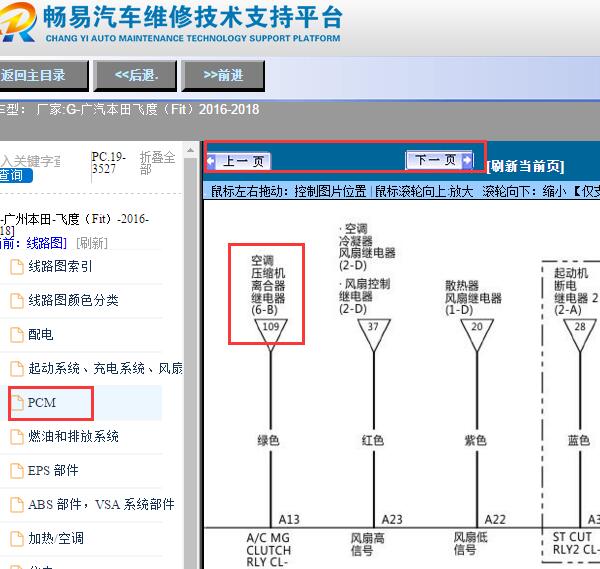This screenshot has width=600, height=569.
Task: Click 散热器风扇继电器 (1-D) label
Action: click(473, 298)
